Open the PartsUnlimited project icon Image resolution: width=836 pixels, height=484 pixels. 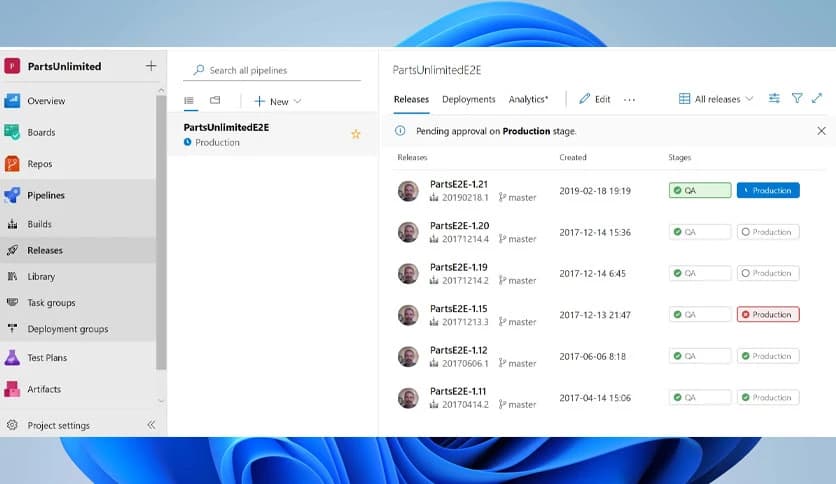coord(12,66)
